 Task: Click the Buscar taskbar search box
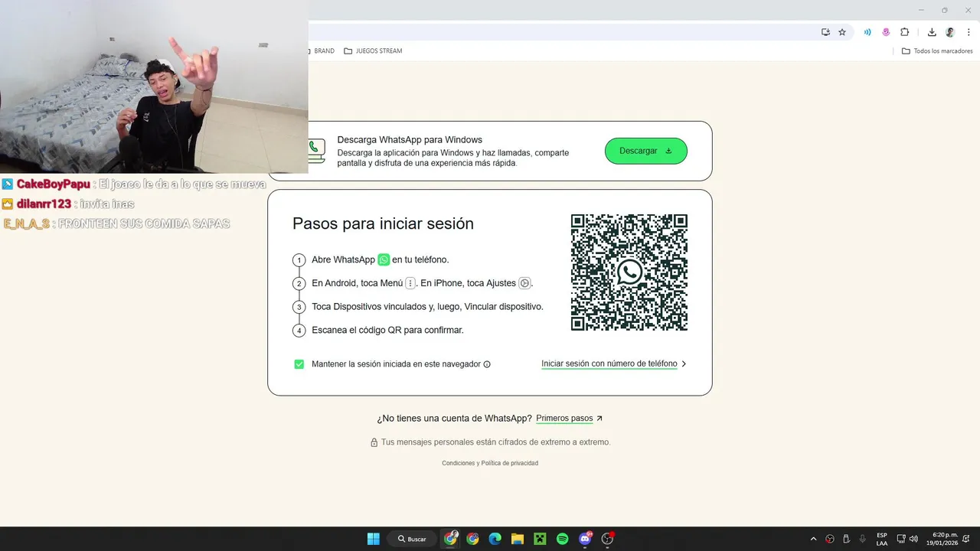click(412, 539)
